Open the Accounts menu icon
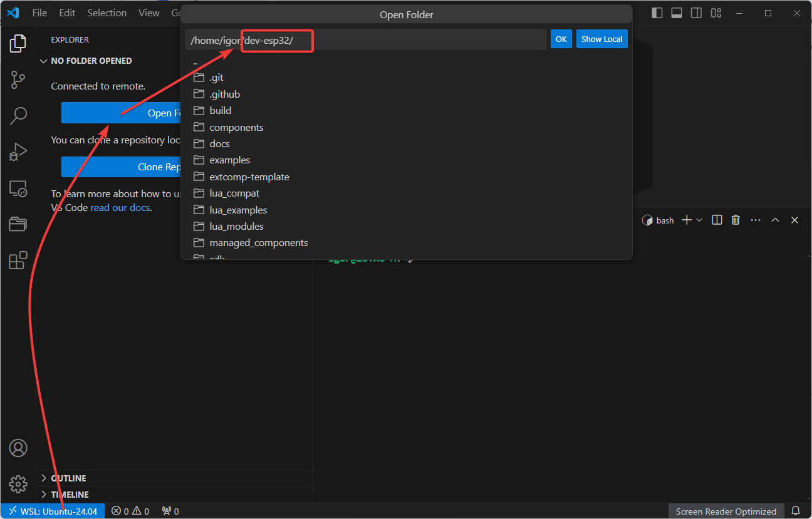 [18, 448]
